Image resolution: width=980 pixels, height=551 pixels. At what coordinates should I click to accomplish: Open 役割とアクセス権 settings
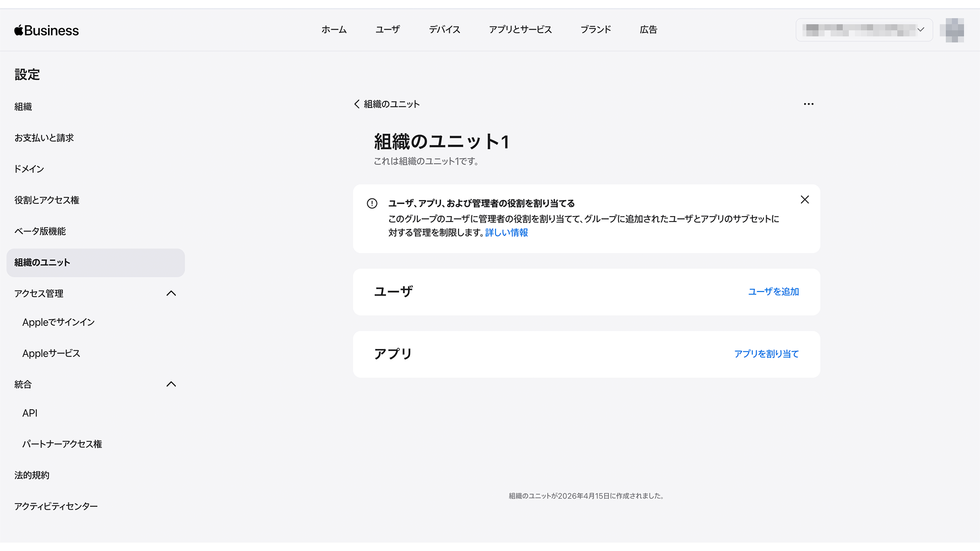tap(47, 200)
